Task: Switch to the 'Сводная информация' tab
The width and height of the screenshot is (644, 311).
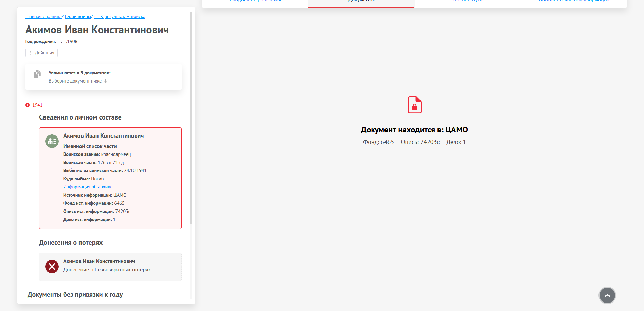Action: pyautogui.click(x=255, y=2)
